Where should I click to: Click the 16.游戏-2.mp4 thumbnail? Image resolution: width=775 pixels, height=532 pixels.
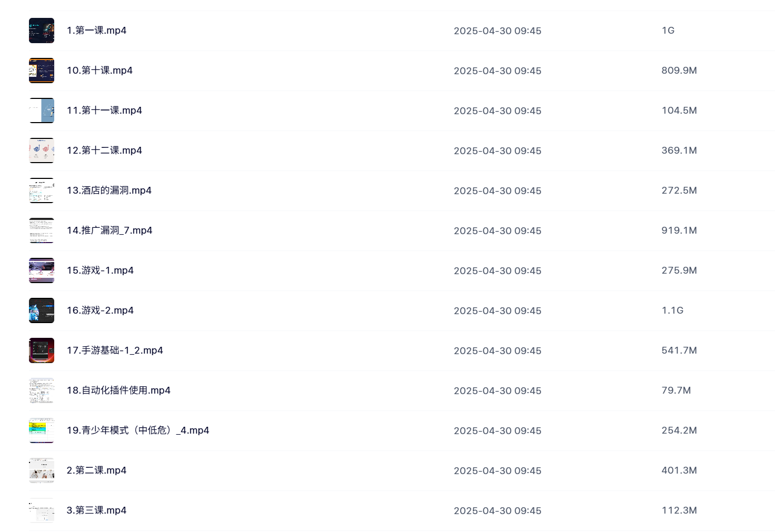[x=42, y=310]
